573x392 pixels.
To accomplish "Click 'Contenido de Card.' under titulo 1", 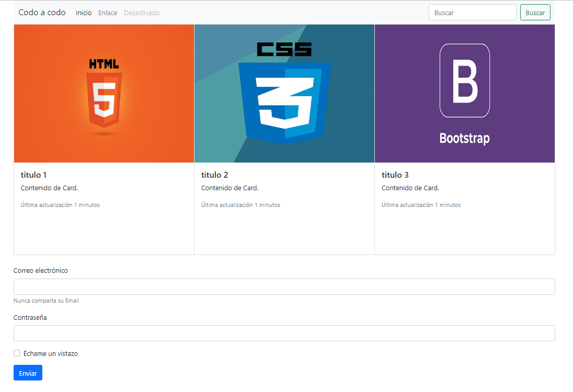I will [49, 188].
